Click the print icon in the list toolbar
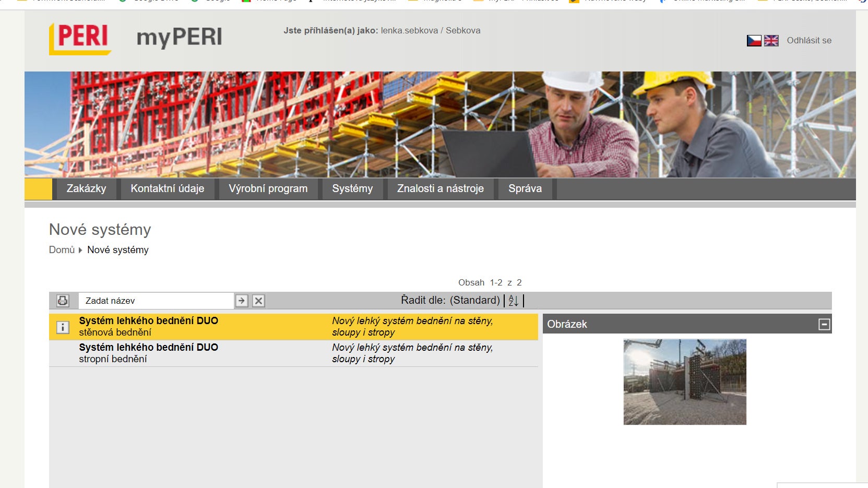 [63, 301]
